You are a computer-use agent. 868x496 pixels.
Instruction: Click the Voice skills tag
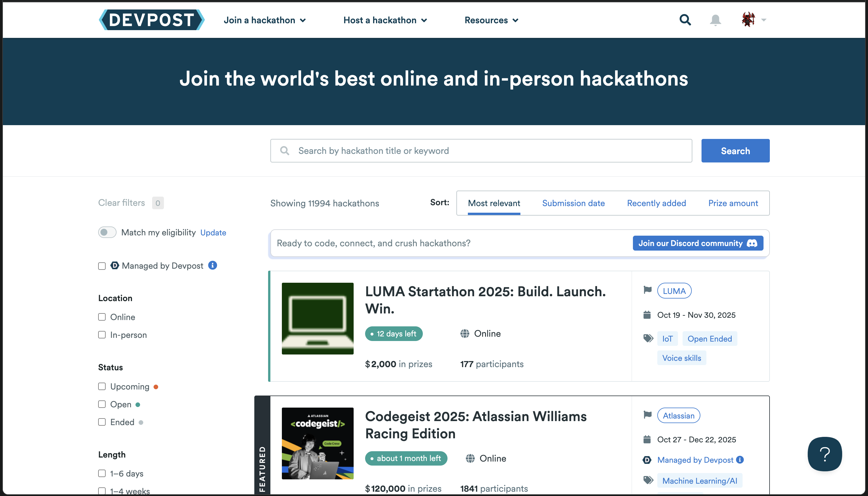[682, 358]
